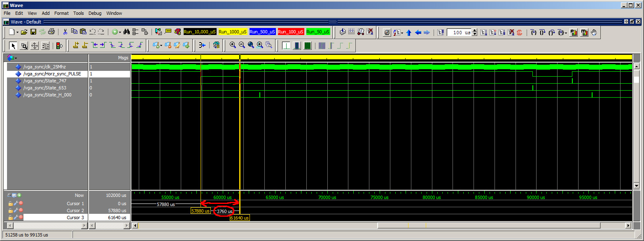Open the bookmark dropdown arrow
Screen dimensions: 644x241
click(161, 46)
